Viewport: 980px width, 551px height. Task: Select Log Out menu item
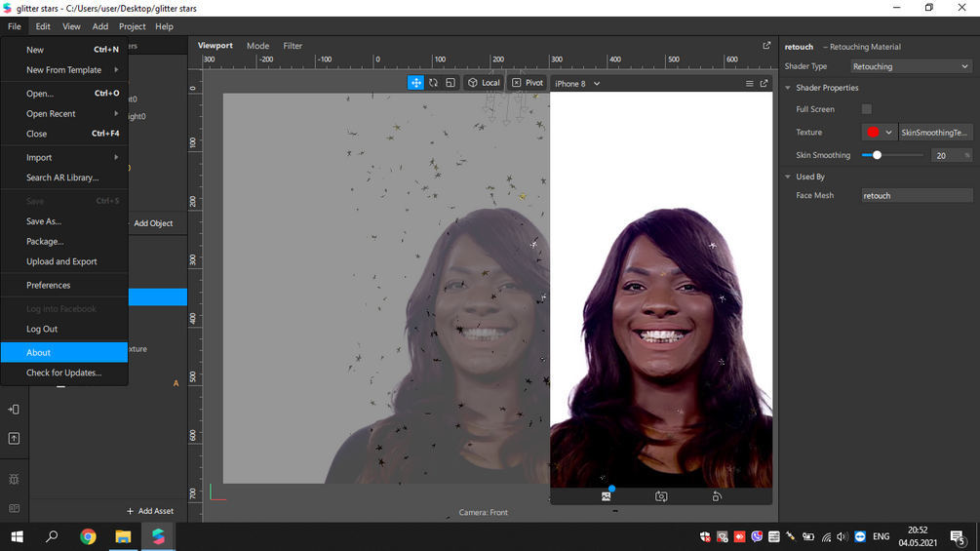point(64,329)
